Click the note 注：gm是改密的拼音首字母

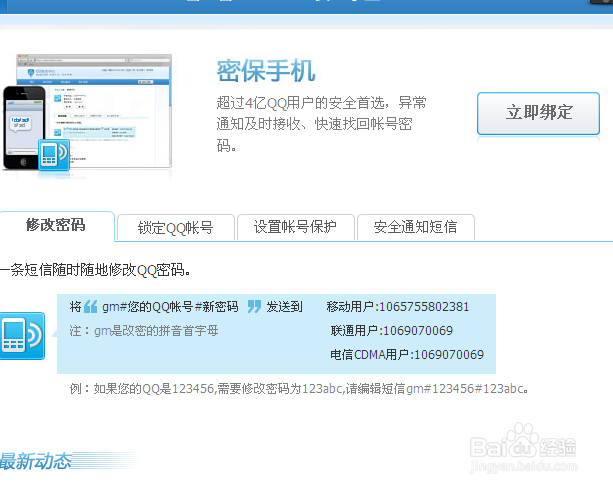[x=144, y=331]
